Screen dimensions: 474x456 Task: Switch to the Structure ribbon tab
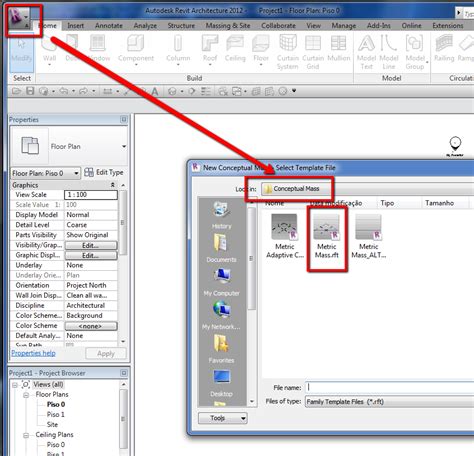pos(181,26)
